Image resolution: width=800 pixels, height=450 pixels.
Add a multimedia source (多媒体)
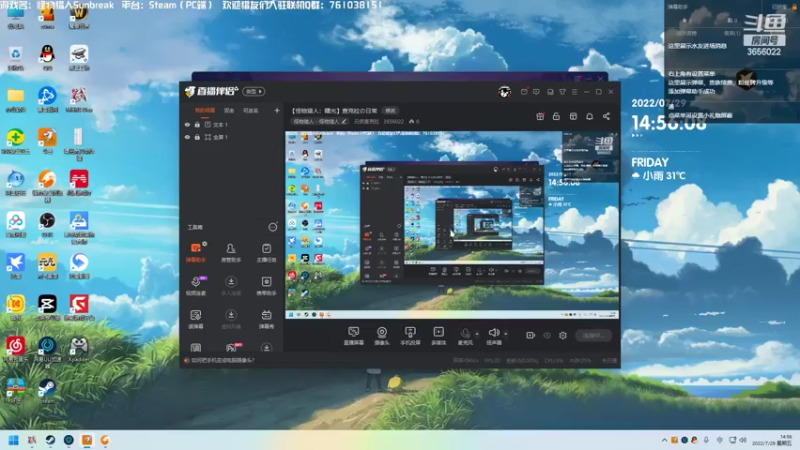(438, 336)
